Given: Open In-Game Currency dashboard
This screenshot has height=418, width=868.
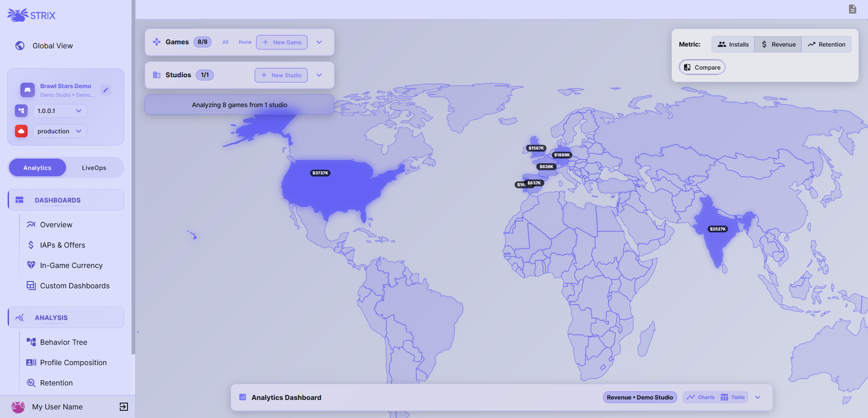Looking at the screenshot, I should click(71, 265).
